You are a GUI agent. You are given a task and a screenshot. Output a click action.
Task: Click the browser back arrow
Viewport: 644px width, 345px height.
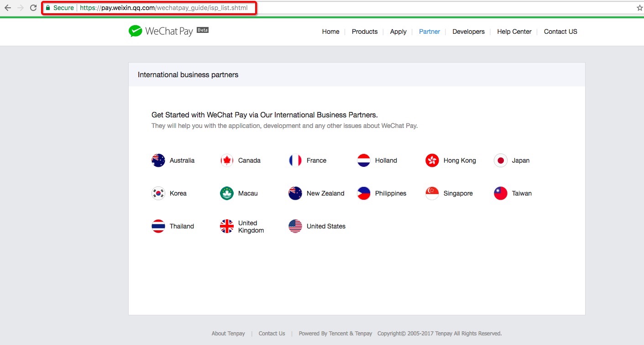click(7, 8)
